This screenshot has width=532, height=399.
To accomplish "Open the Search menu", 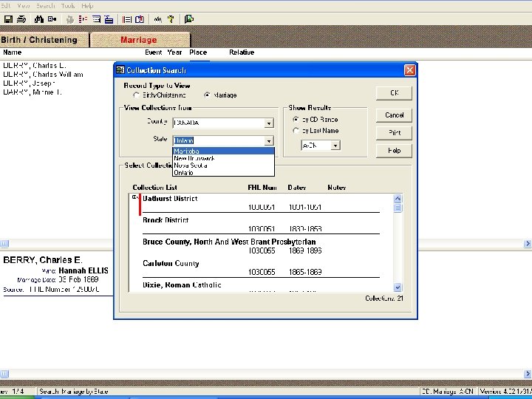I will pos(45,6).
